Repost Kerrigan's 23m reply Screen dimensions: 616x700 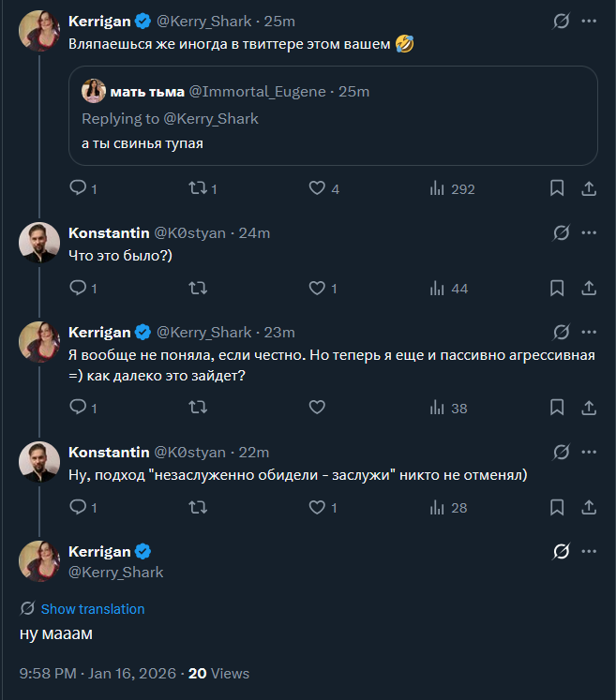tap(197, 408)
